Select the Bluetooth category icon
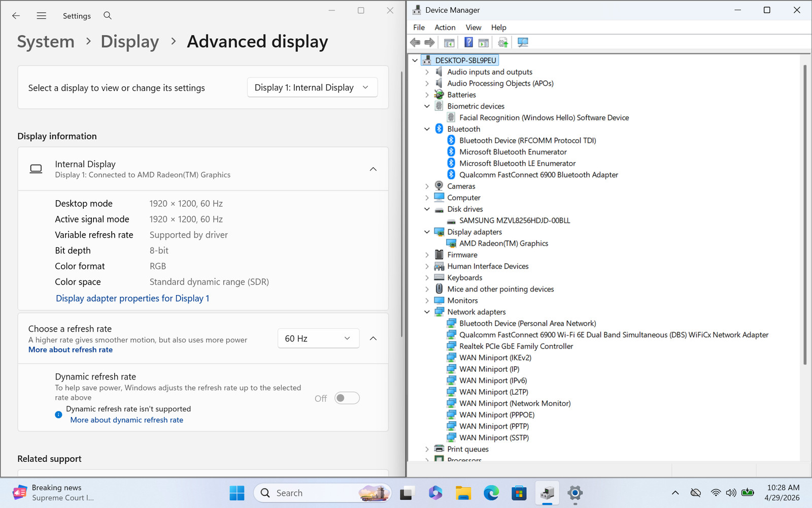 pos(439,129)
